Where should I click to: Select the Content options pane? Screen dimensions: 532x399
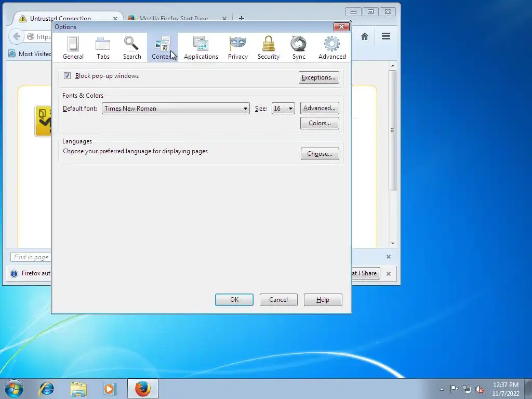tap(163, 48)
